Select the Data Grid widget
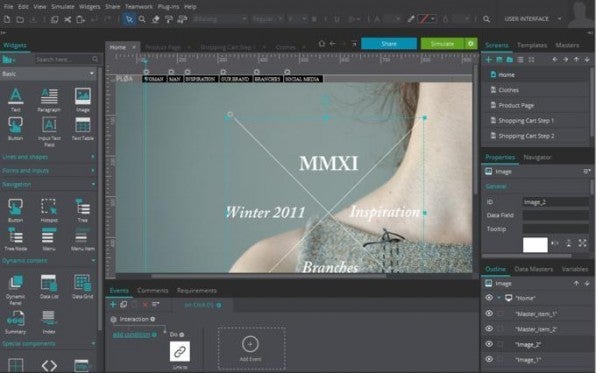 pyautogui.click(x=82, y=283)
